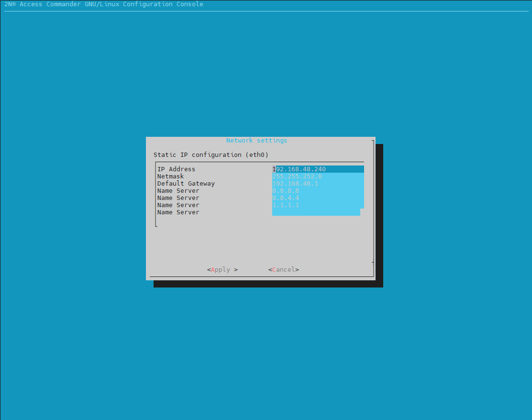This screenshot has width=532, height=420.
Task: Edit the IP Address field 192.168.48.240
Action: click(318, 169)
